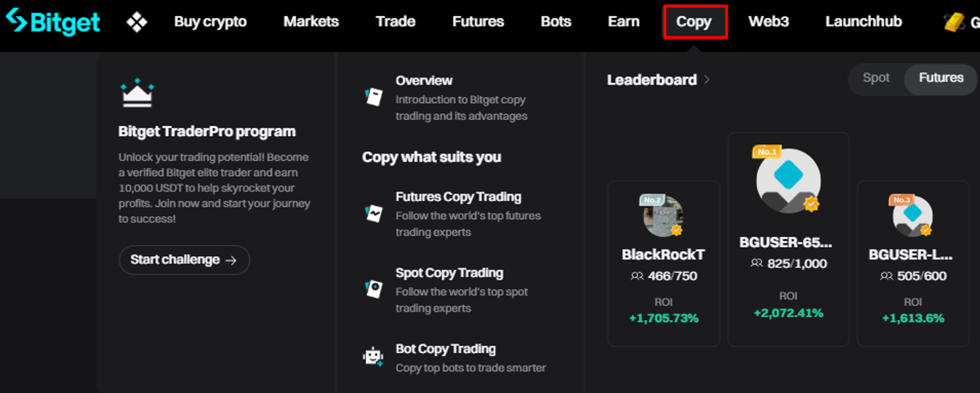
Task: Click the Bitget logo
Action: pyautogui.click(x=52, y=22)
